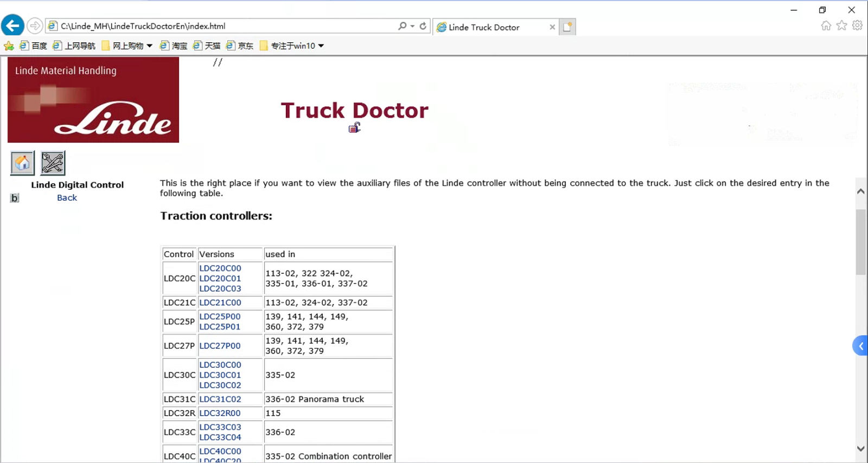Open the 天猫 bookmark
The width and height of the screenshot is (868, 463).
click(x=207, y=46)
